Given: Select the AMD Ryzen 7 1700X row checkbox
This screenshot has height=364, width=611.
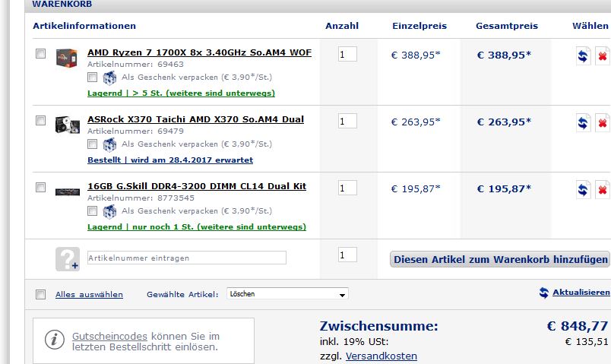Looking at the screenshot, I should [40, 53].
